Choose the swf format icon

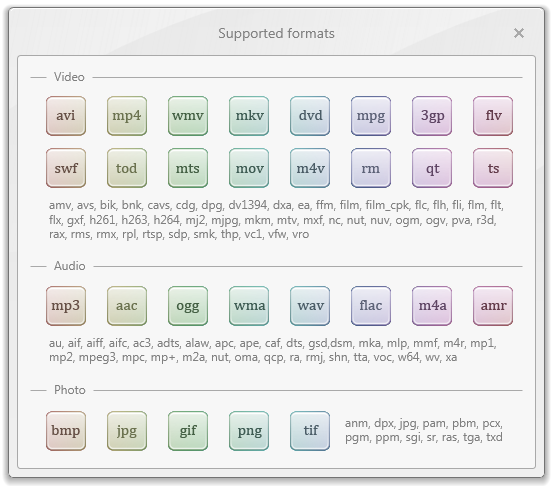pos(66,168)
